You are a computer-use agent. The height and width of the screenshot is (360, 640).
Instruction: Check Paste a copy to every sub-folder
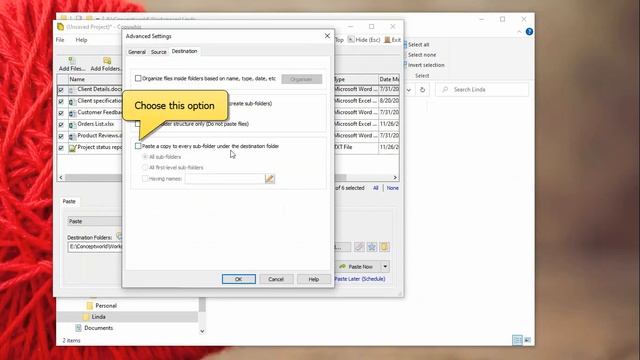click(x=138, y=146)
